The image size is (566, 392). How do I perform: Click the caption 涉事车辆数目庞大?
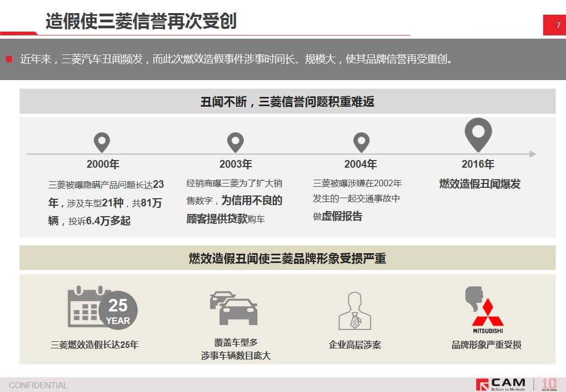pyautogui.click(x=236, y=356)
